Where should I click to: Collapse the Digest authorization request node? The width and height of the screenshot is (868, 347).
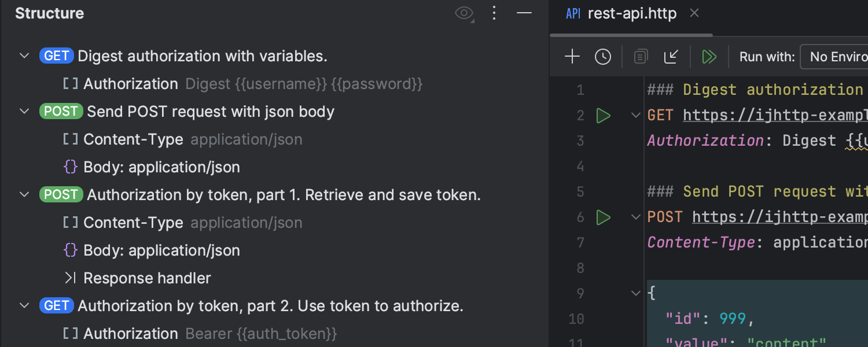(x=24, y=56)
